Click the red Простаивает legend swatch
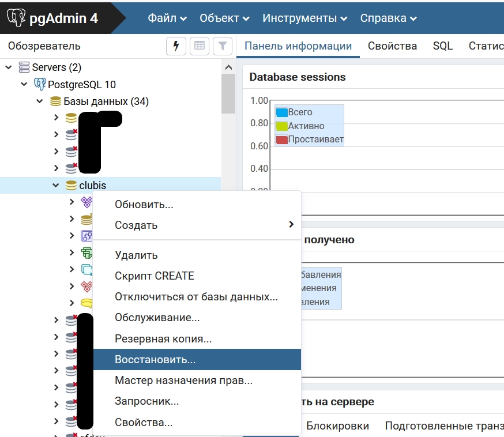The width and height of the screenshot is (504, 437). click(281, 140)
